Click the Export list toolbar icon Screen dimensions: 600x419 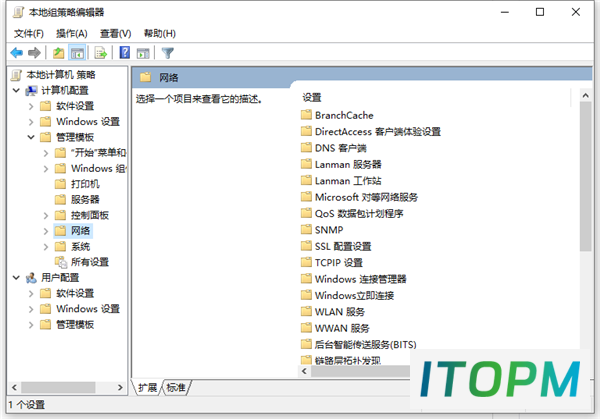[101, 53]
